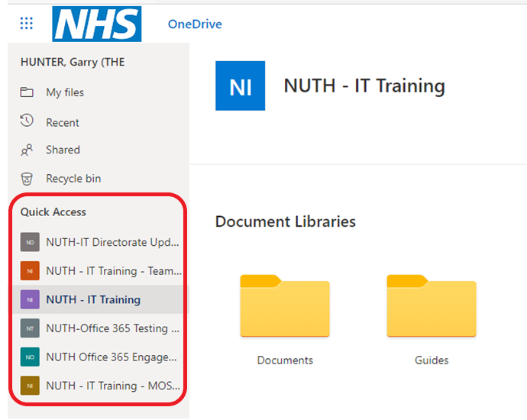Open the OneDrive home link
The height and width of the screenshot is (420, 527).
click(x=195, y=24)
